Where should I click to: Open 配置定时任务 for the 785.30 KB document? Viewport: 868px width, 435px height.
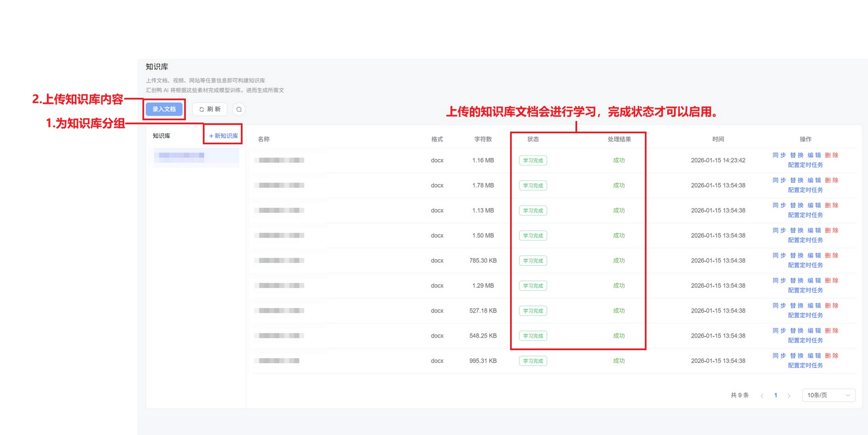pos(805,265)
